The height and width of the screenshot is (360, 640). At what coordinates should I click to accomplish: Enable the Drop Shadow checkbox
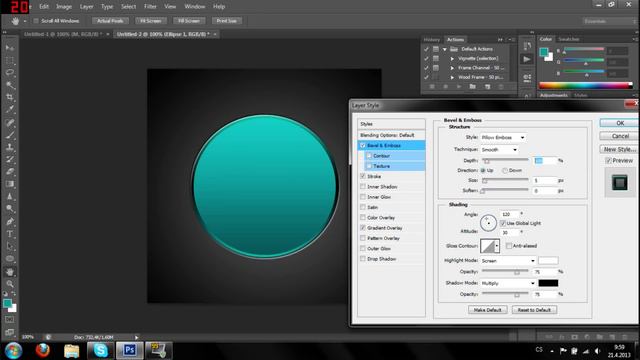point(362,259)
